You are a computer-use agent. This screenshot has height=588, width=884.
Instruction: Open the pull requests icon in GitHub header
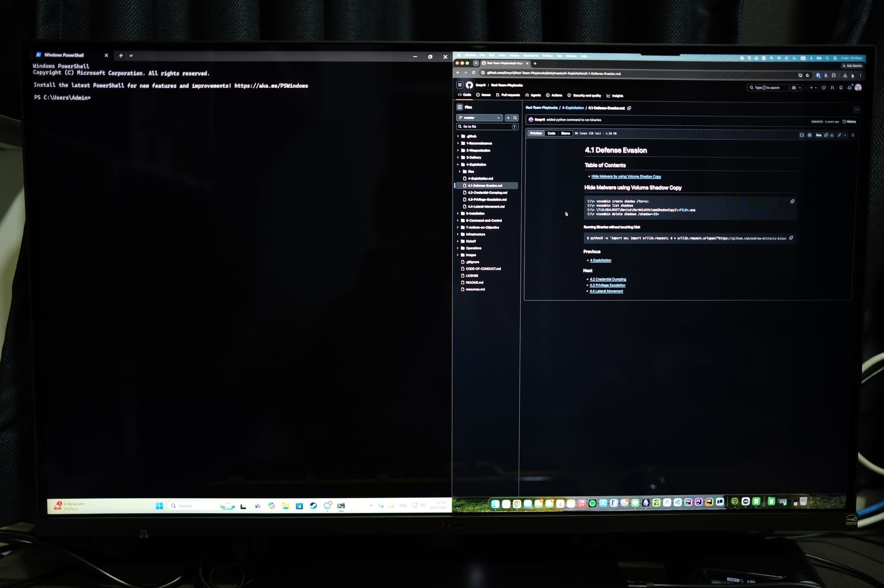pyautogui.click(x=832, y=87)
